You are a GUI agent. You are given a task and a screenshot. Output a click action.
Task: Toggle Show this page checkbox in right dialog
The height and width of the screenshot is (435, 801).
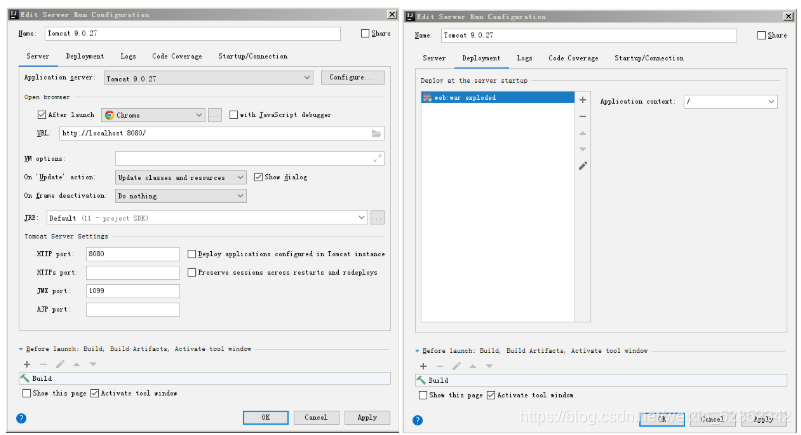click(x=423, y=395)
